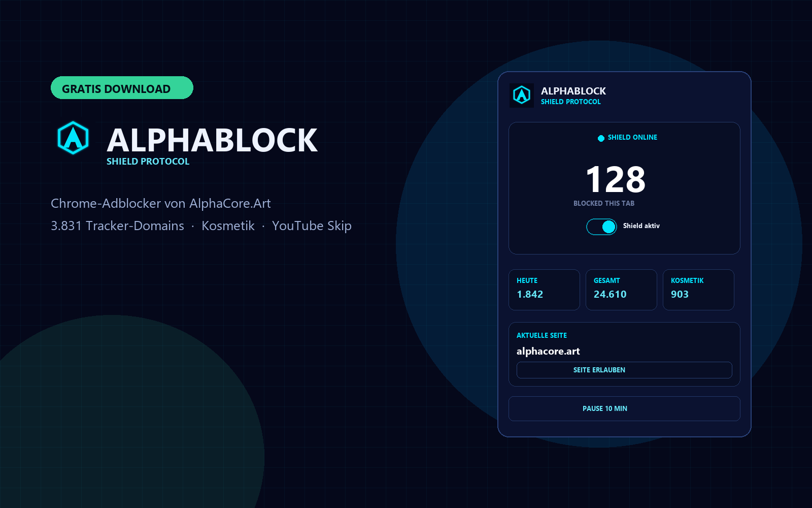
Task: Click the 'YouTube Skip' text
Action: point(312,226)
